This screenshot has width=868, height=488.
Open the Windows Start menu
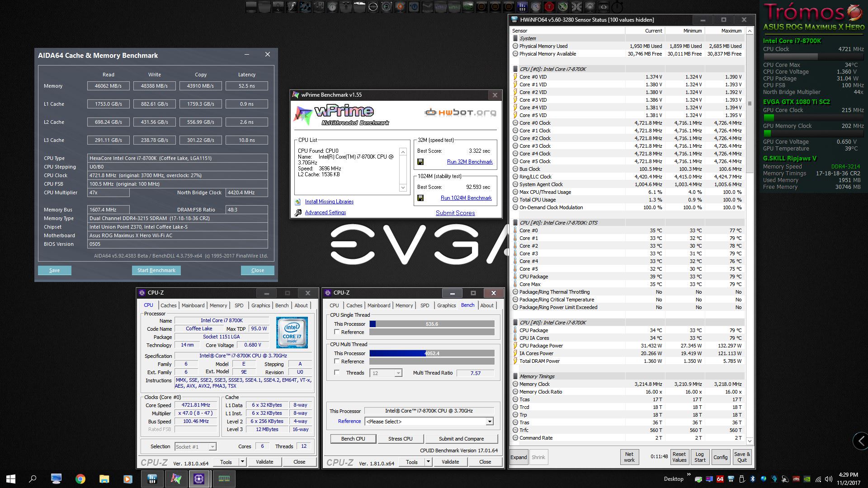coord(11,479)
